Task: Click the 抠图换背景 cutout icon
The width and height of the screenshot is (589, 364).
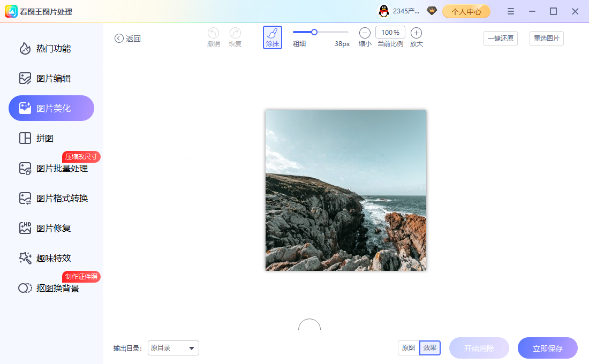Action: pos(25,288)
